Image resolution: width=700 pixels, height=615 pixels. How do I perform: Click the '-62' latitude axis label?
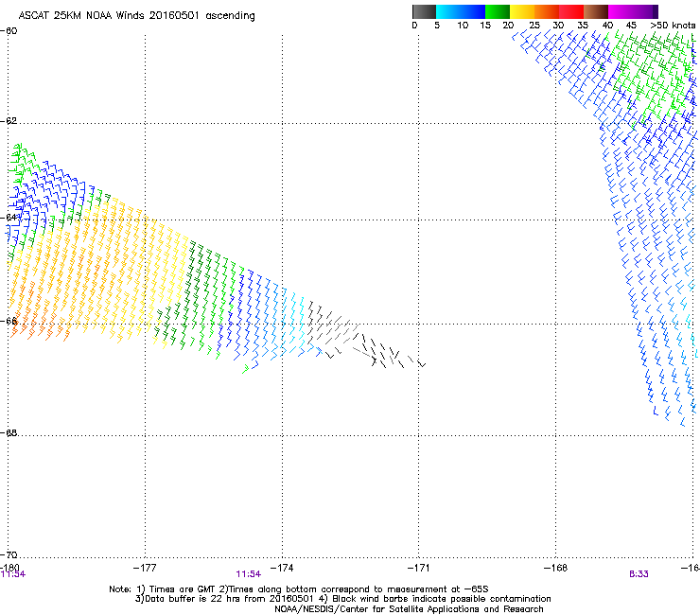click(9, 121)
